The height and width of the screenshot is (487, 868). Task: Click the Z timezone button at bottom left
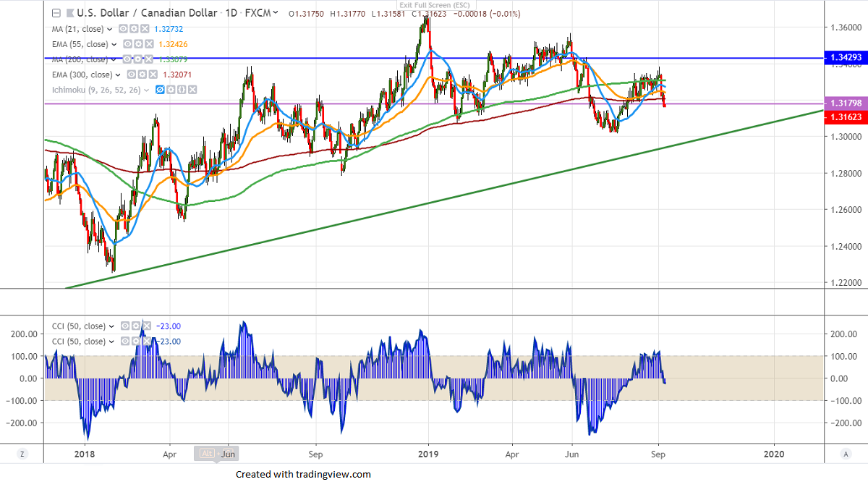click(22, 454)
